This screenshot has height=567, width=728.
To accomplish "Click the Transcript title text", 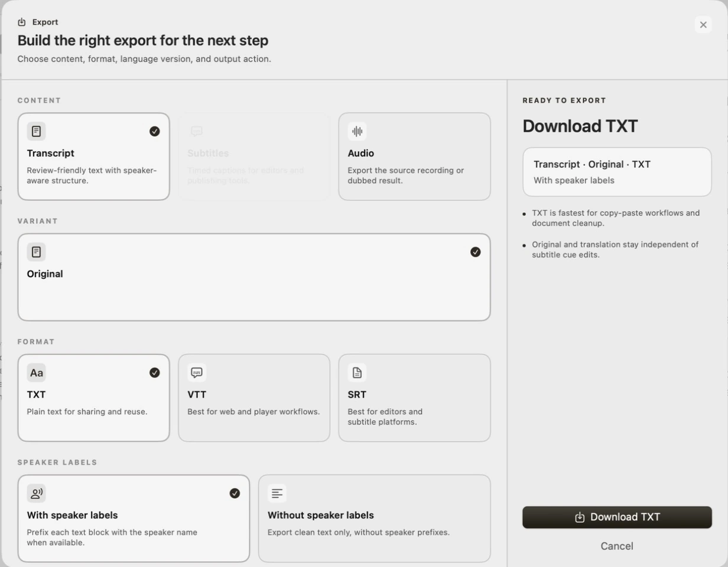I will click(x=50, y=154).
